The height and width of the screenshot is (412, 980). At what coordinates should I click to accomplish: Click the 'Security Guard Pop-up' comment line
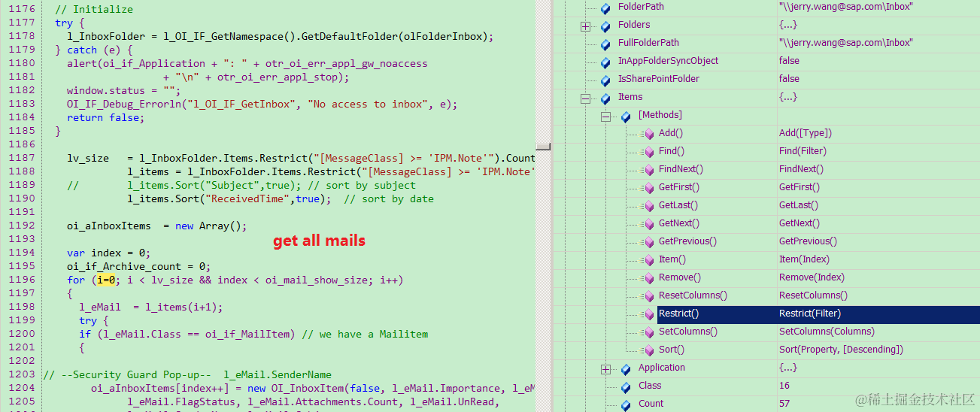pos(187,374)
